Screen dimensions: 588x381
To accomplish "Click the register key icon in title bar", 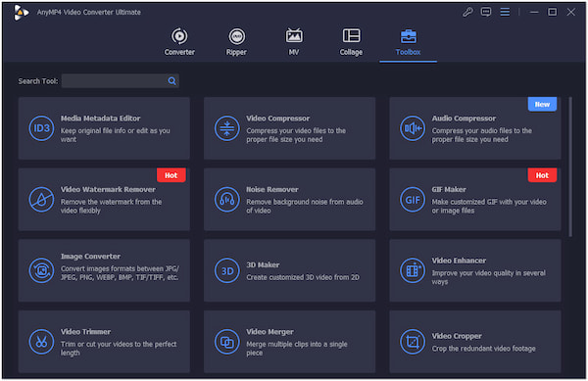I will [467, 12].
